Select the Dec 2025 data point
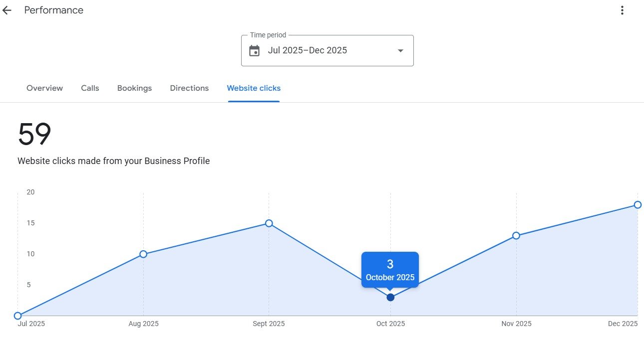This screenshot has width=644, height=344. click(x=638, y=205)
